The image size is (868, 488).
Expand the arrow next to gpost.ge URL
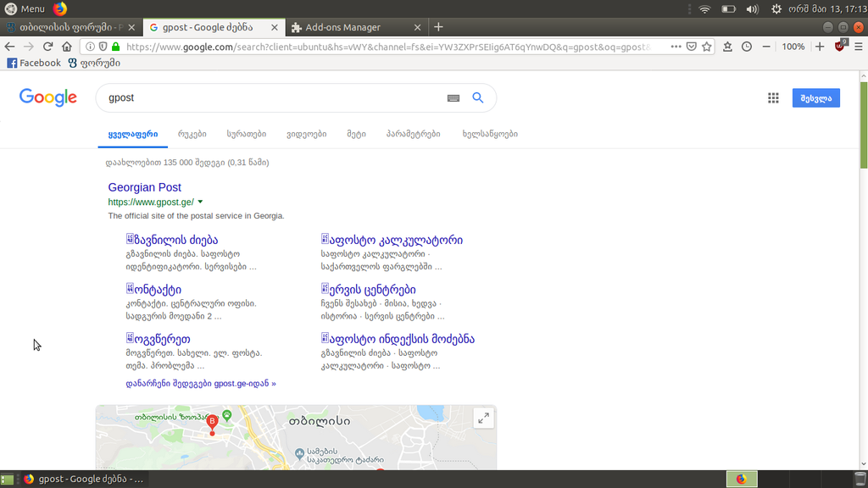200,202
